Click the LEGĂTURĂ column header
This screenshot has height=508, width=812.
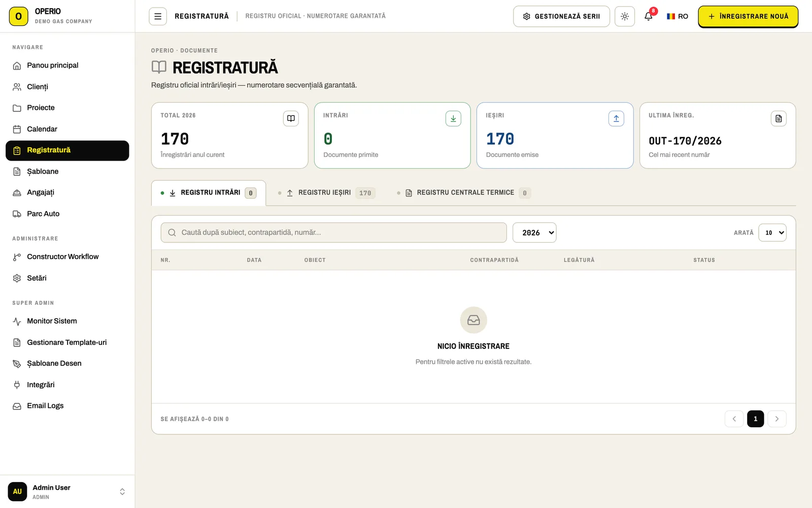tap(579, 260)
